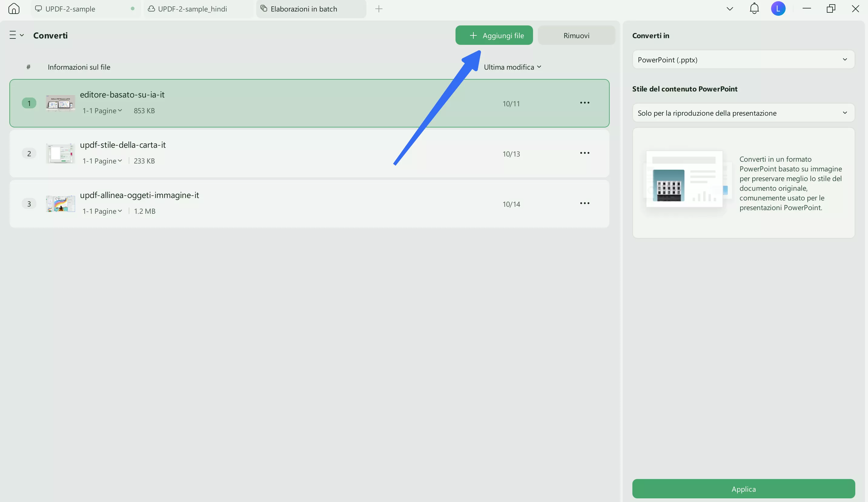Select the updf-stile-della-carta-it thumbnail
Screen dimensions: 868x502
click(61, 154)
